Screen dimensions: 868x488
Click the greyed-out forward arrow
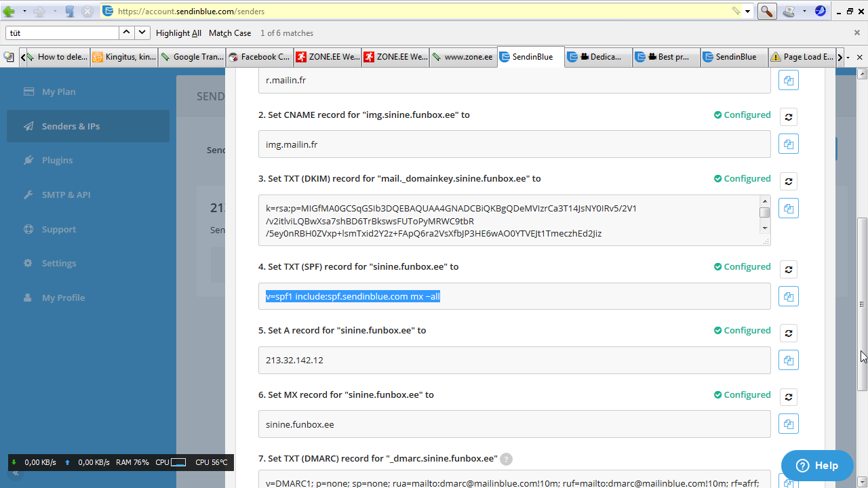coord(39,11)
